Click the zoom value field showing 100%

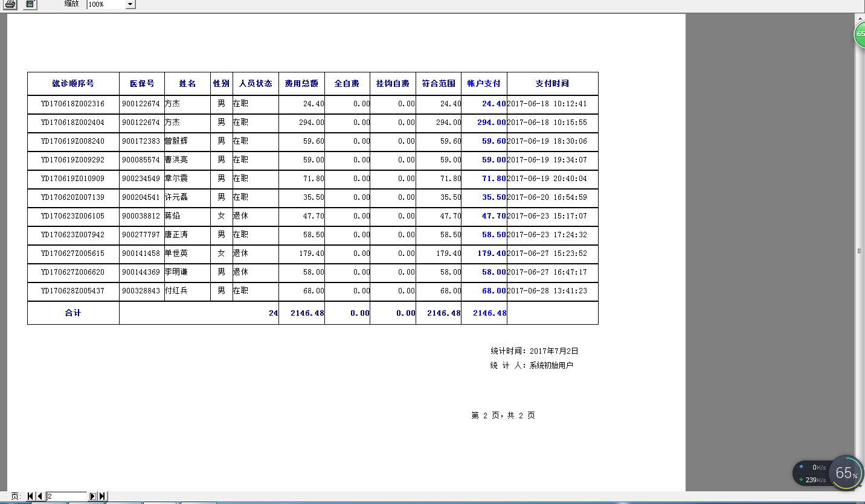tap(106, 4)
